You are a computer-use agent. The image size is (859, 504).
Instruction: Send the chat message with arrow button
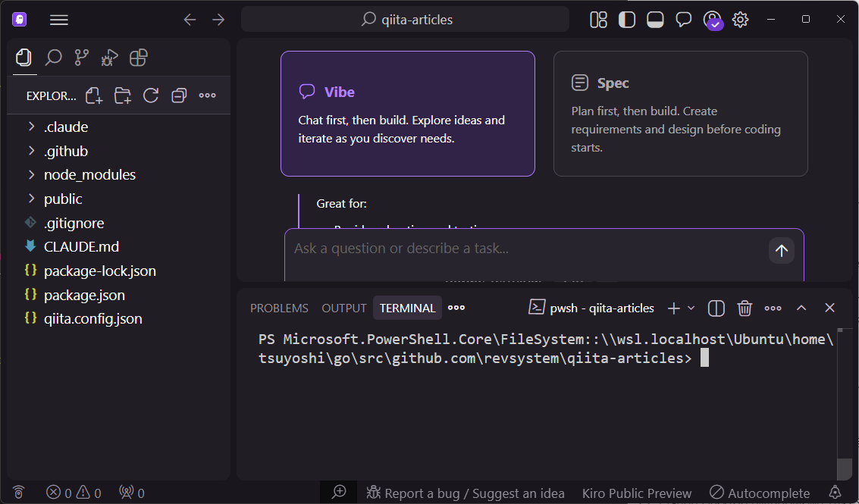click(x=781, y=251)
